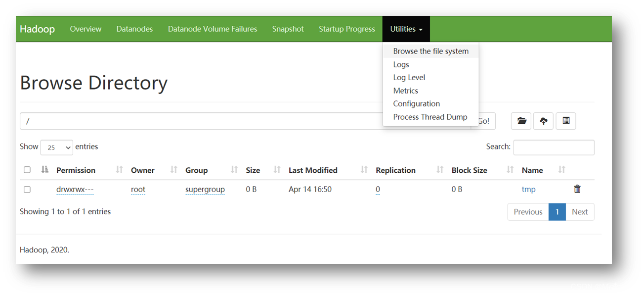Focus the directory path input field
Viewport: 644px width, 296px height.
click(246, 121)
